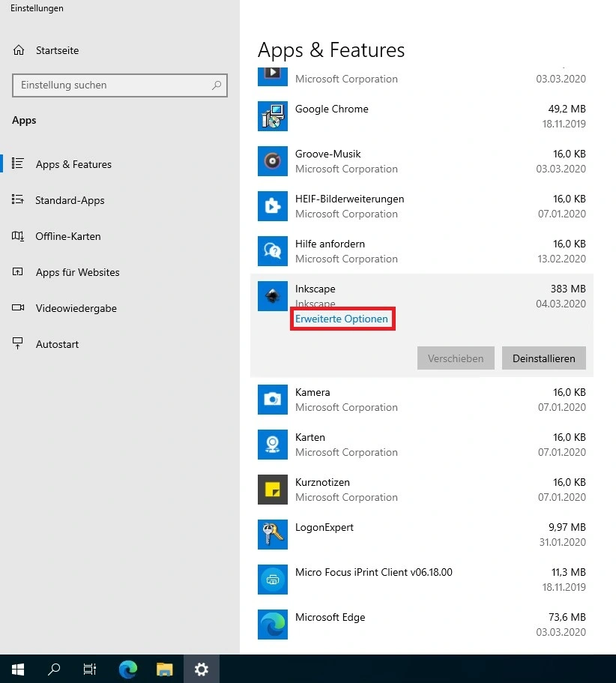This screenshot has height=683, width=616.
Task: Open the Standard-Apps section
Action: [70, 200]
